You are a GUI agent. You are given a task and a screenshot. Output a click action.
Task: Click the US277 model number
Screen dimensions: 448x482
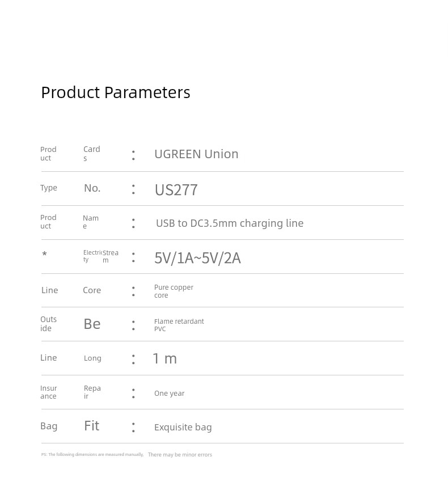click(176, 189)
